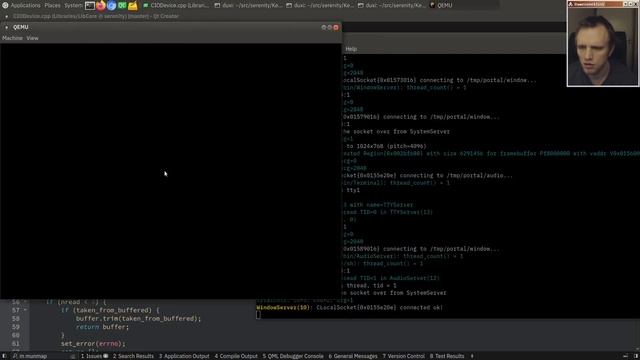Click the set_error(errno) code line

93,344
